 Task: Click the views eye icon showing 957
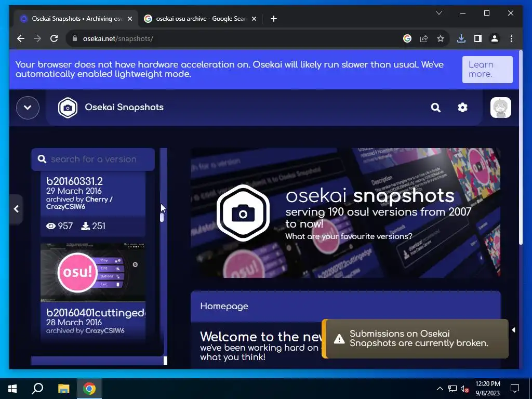click(51, 226)
